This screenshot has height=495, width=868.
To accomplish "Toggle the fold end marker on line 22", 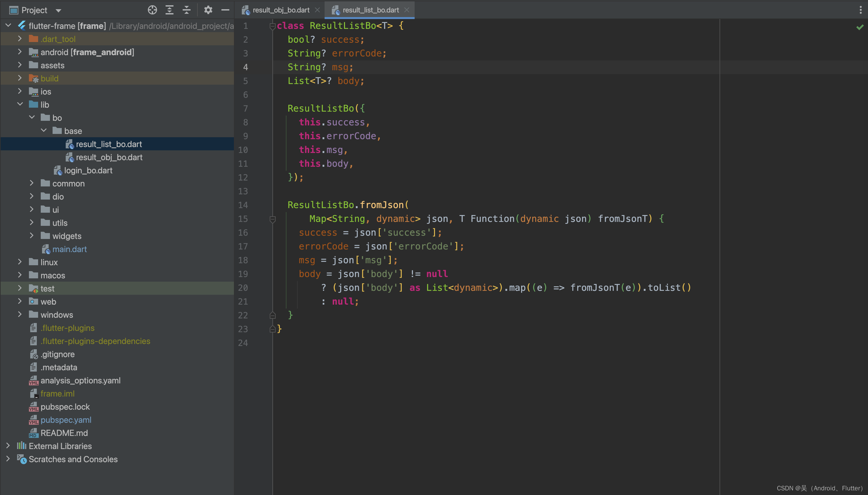I will [272, 315].
